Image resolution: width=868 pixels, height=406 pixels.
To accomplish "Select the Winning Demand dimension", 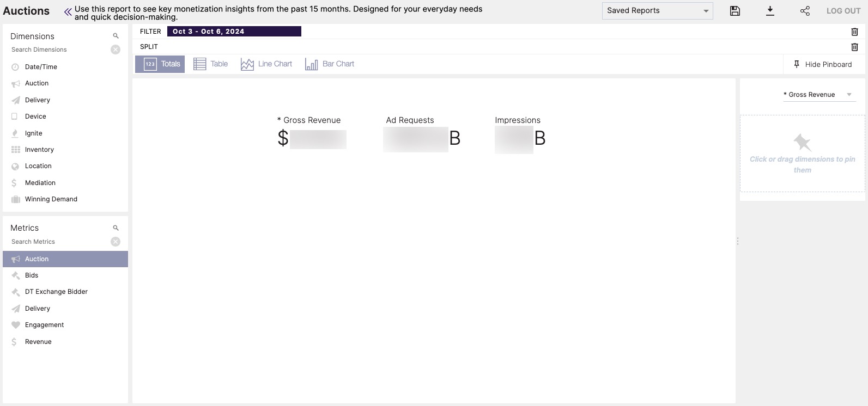I will coord(51,199).
